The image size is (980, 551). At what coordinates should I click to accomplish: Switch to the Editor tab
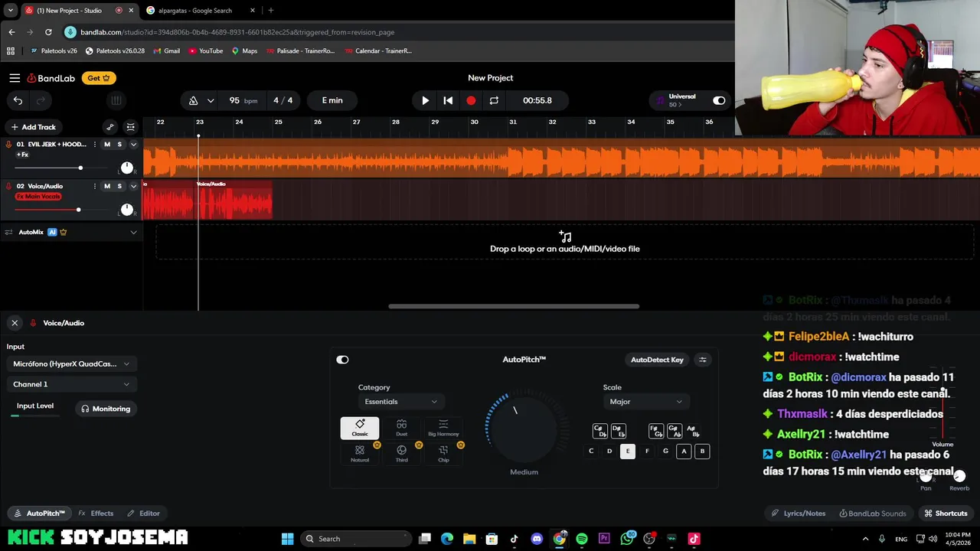point(143,514)
